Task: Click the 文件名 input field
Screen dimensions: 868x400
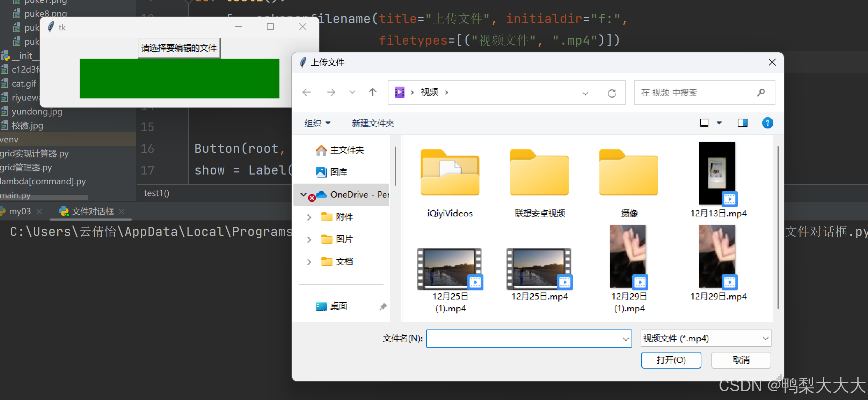Action: pos(524,339)
